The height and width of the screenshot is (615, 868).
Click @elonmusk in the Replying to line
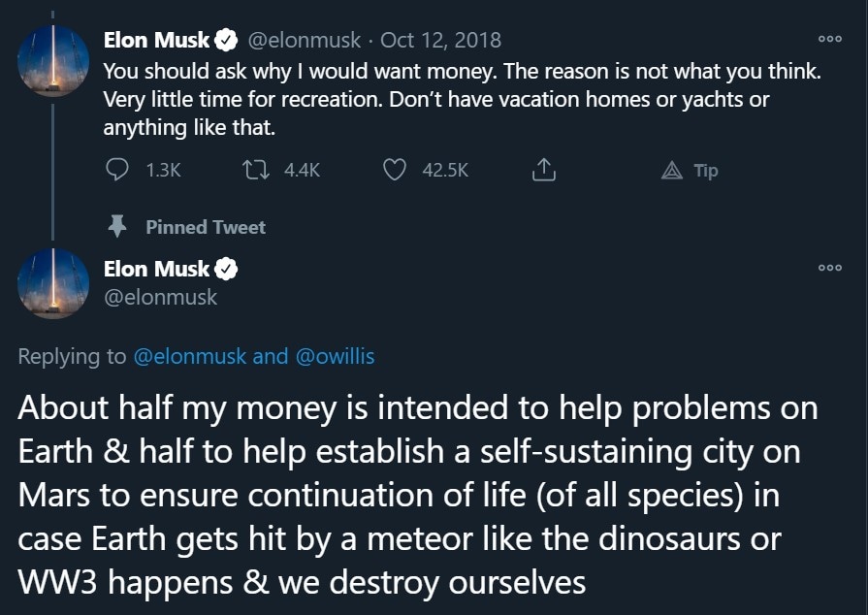(188, 356)
